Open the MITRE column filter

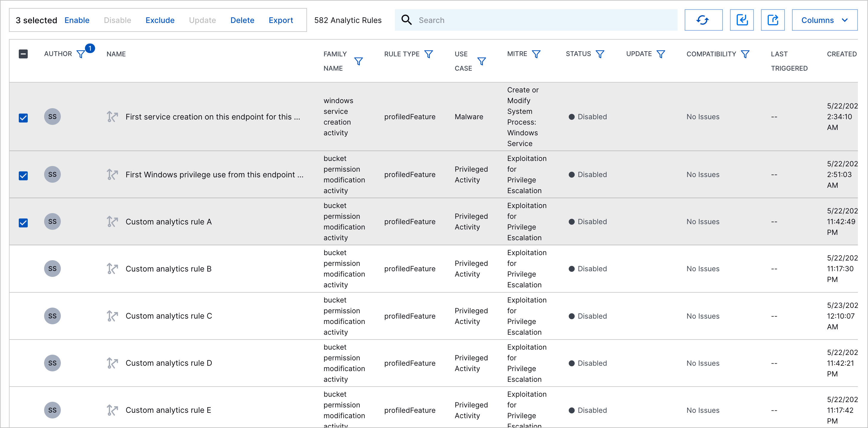pos(536,54)
